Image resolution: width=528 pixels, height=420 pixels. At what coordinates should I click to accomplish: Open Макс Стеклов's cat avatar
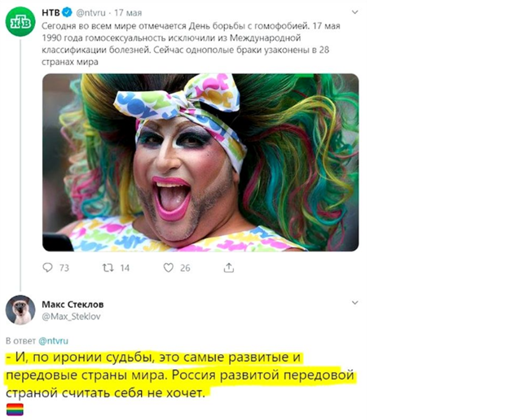[20, 309]
